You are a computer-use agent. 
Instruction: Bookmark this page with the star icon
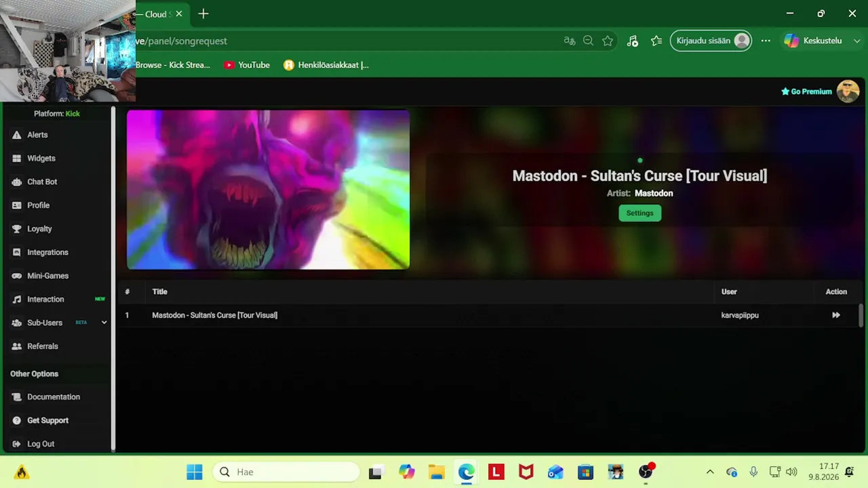tap(608, 41)
